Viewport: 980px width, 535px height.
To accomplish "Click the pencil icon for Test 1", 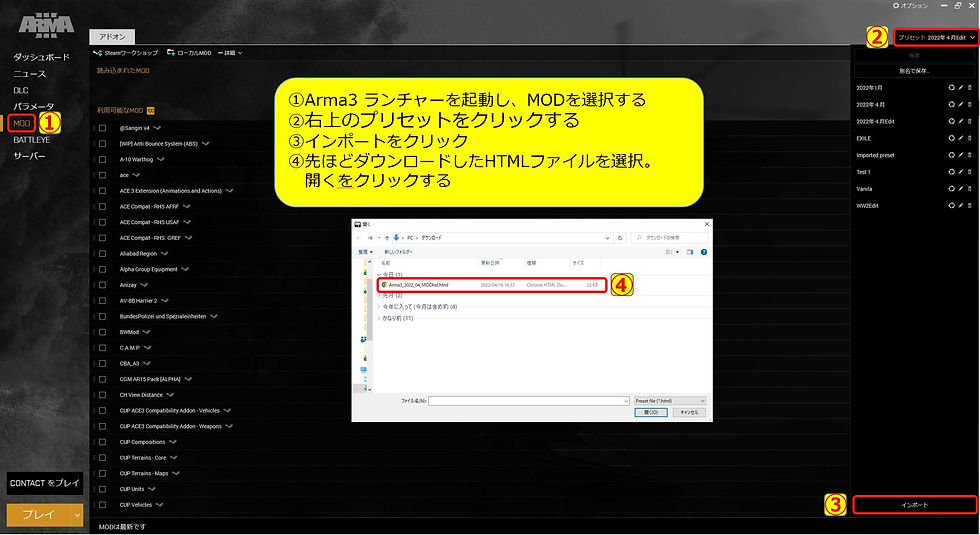I will (x=961, y=172).
